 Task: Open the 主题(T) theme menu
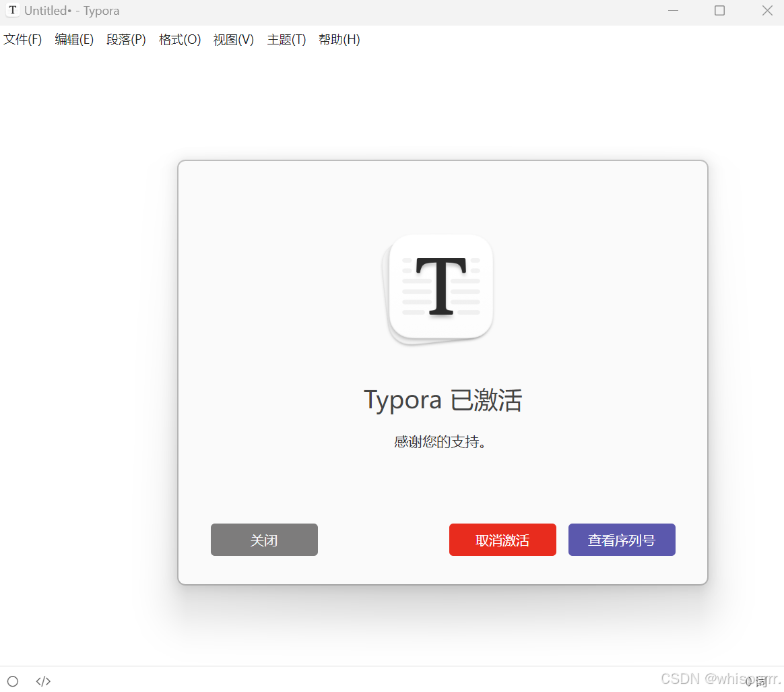click(x=286, y=40)
